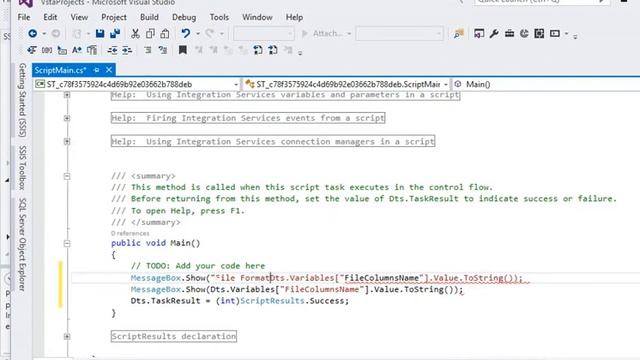640x360 pixels.
Task: Click the Display Object Member List icon
Action: (31, 50)
